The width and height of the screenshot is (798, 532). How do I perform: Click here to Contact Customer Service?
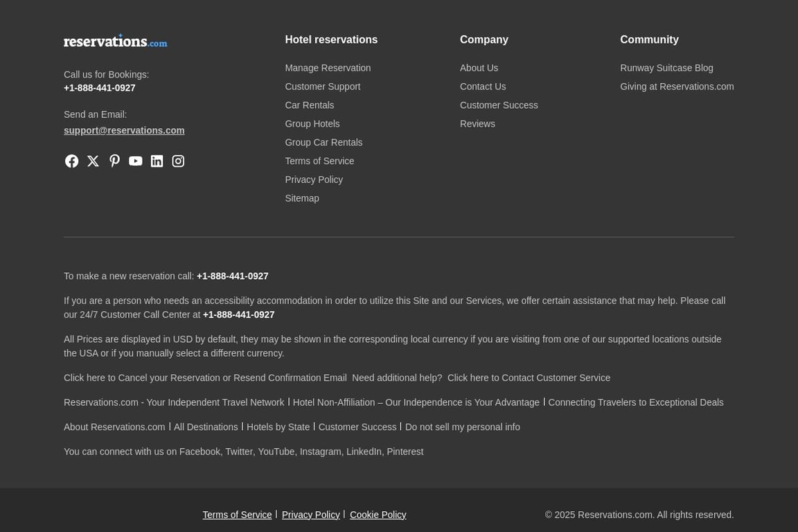point(529,378)
